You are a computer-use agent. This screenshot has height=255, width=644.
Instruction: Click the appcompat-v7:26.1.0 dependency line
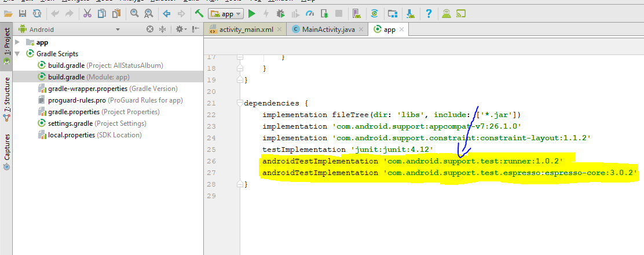tap(392, 126)
